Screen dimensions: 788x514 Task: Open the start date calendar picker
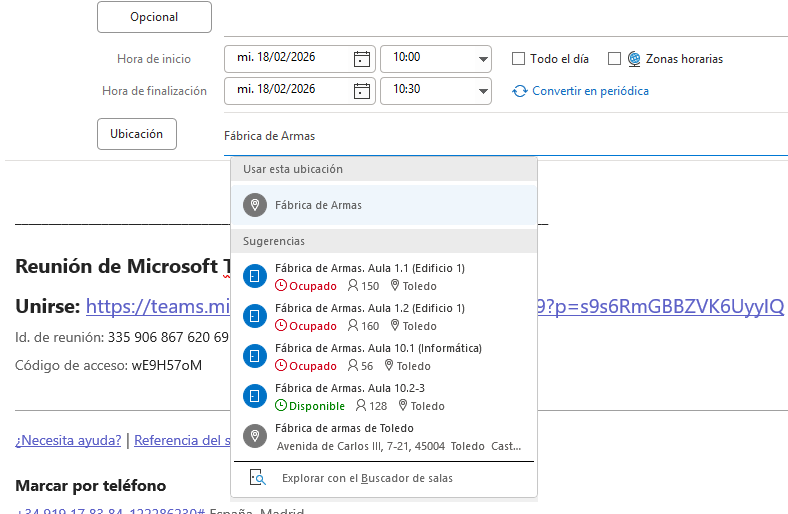click(362, 59)
